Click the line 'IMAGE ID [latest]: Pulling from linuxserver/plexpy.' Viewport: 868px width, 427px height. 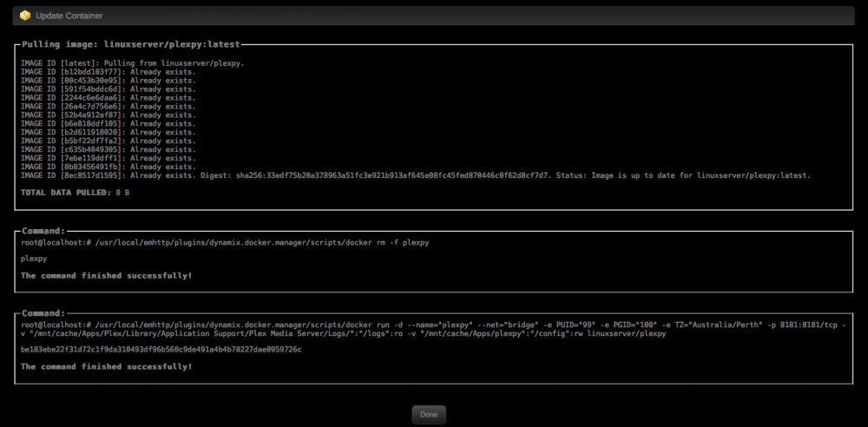pyautogui.click(x=132, y=63)
